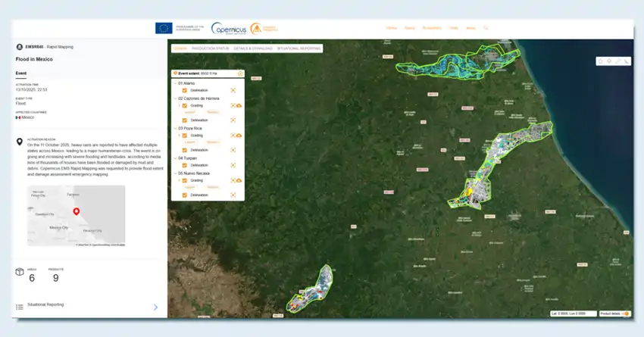Download the 05 Nuevo Necaxa grading product
Screen dimensions: 644x337
pos(239,180)
